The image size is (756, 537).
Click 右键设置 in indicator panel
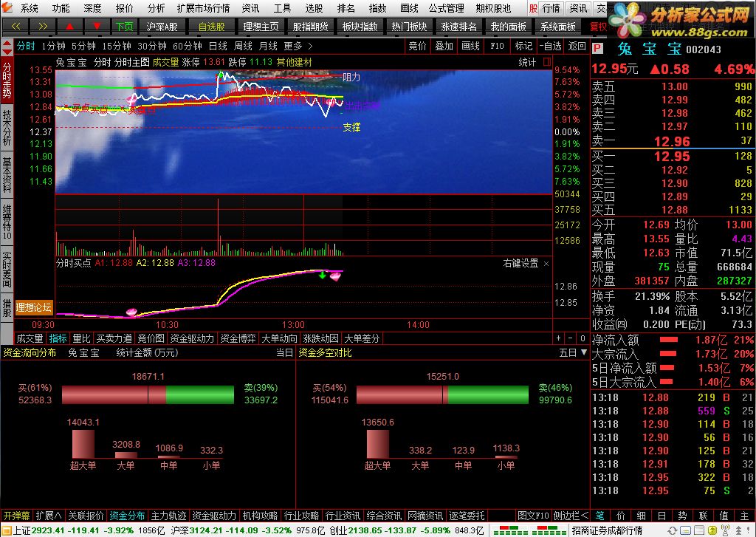[520, 264]
